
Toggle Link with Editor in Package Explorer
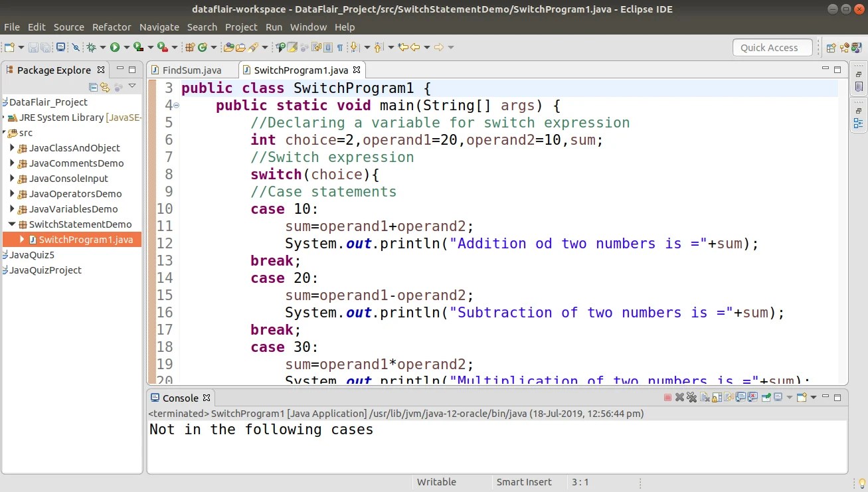[x=105, y=86]
